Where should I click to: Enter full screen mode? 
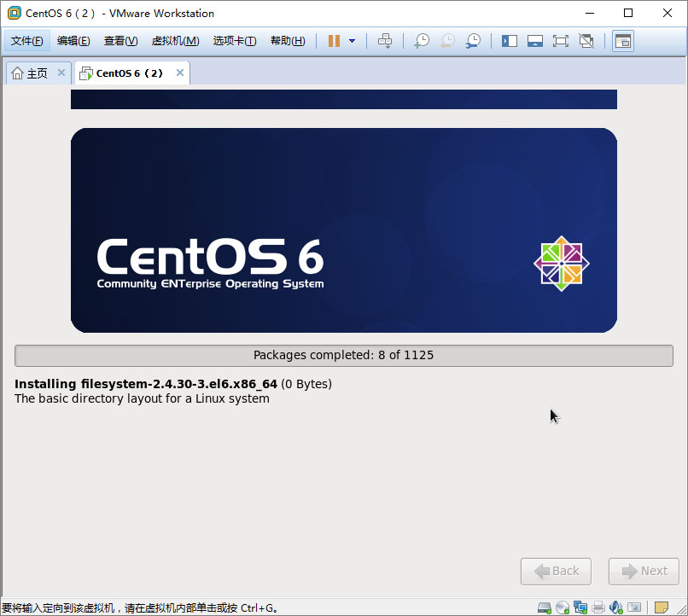[x=561, y=41]
